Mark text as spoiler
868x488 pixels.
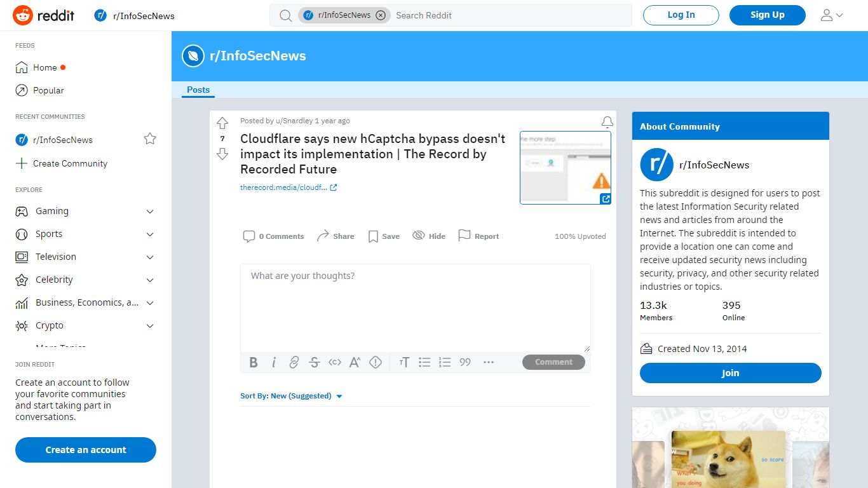point(376,362)
